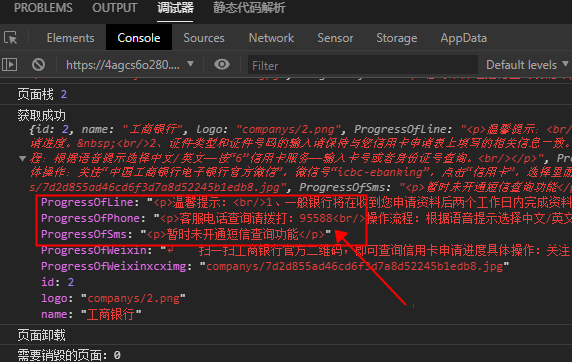Collapse the logged object disclosure triangle

(x=23, y=158)
